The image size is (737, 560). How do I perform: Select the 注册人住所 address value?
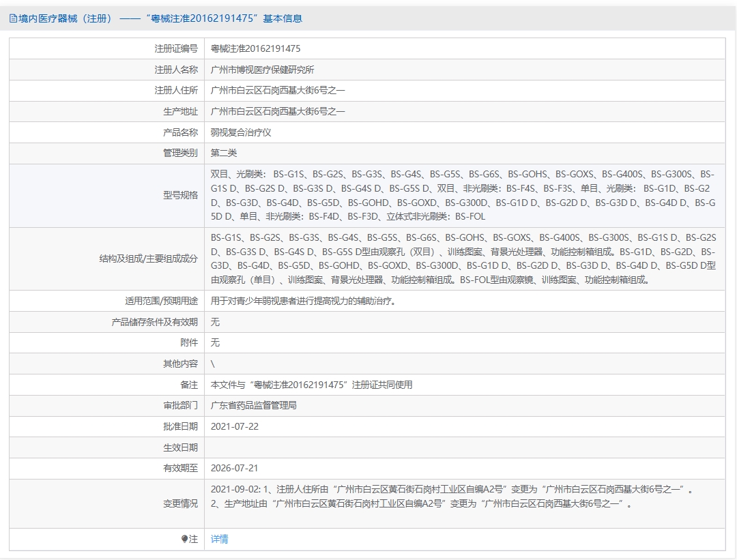pyautogui.click(x=278, y=91)
